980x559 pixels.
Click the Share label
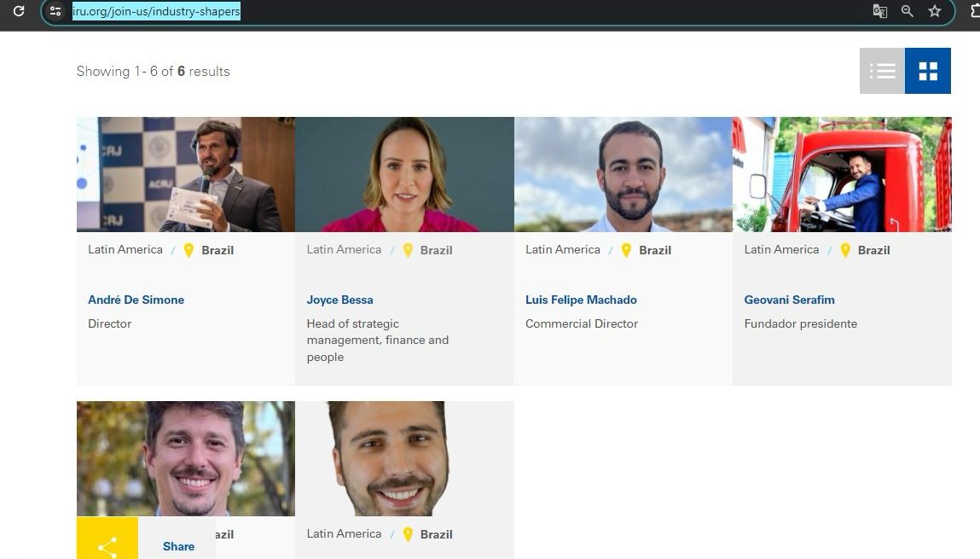point(178,546)
